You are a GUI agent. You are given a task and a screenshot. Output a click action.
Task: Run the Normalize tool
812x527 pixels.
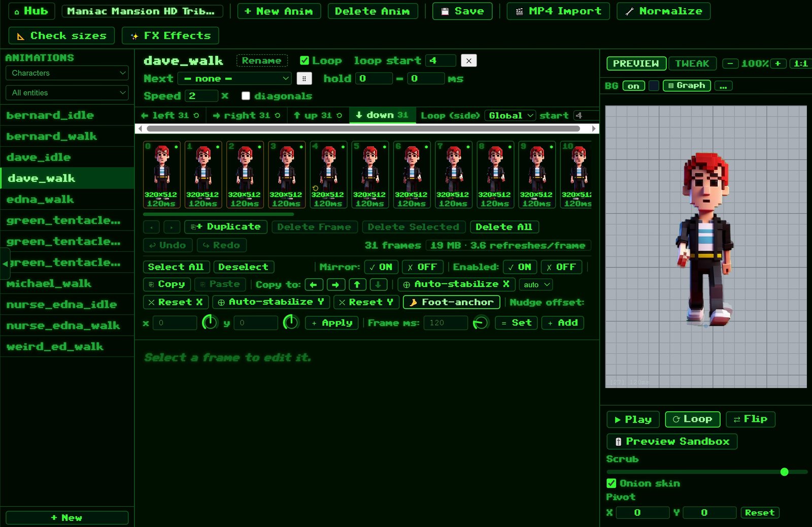point(663,11)
